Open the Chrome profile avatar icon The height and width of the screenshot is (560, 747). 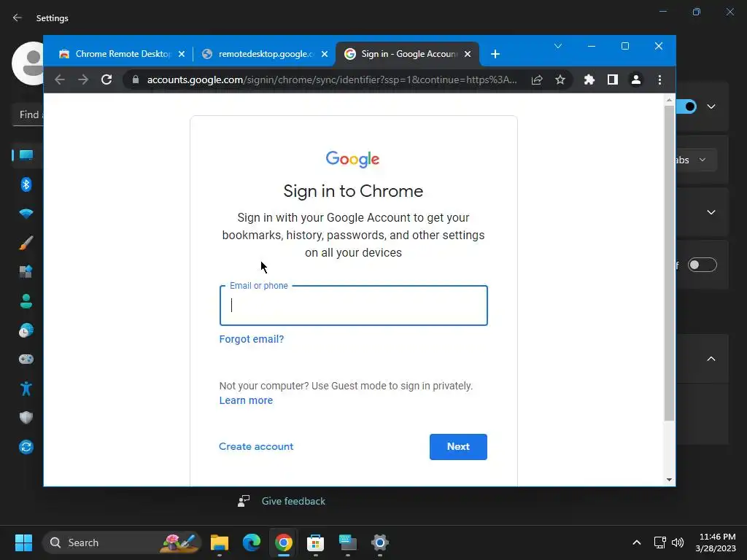pos(636,80)
